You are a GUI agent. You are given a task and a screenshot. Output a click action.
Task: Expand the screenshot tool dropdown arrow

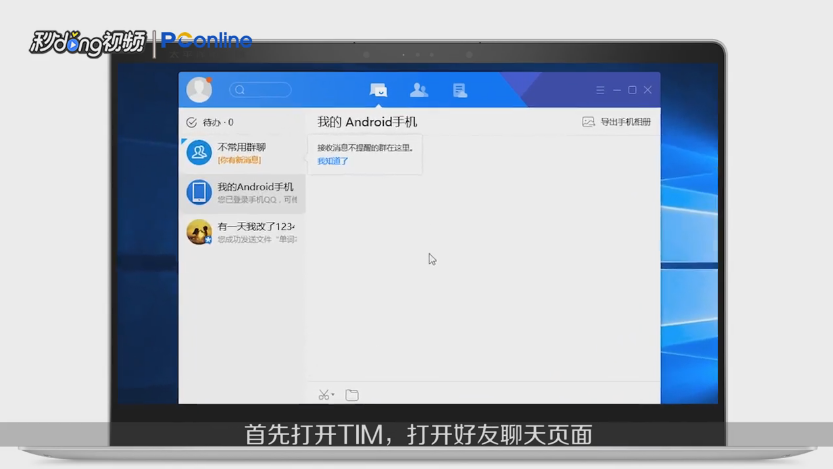(x=333, y=394)
